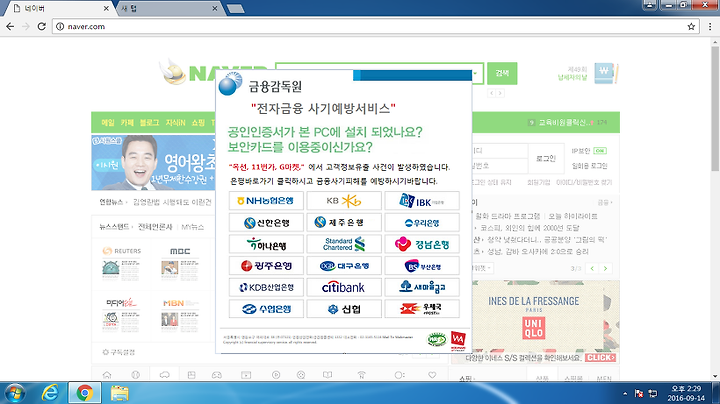Click the 경남은행 bank logo
The image size is (720, 404).
(x=422, y=244)
